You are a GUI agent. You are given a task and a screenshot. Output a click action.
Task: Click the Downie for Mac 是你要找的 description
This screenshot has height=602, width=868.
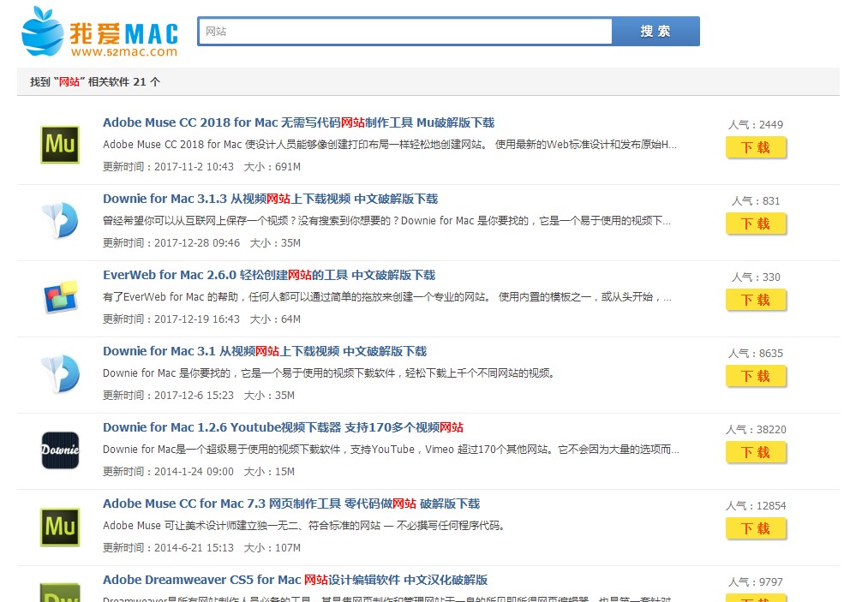click(329, 373)
